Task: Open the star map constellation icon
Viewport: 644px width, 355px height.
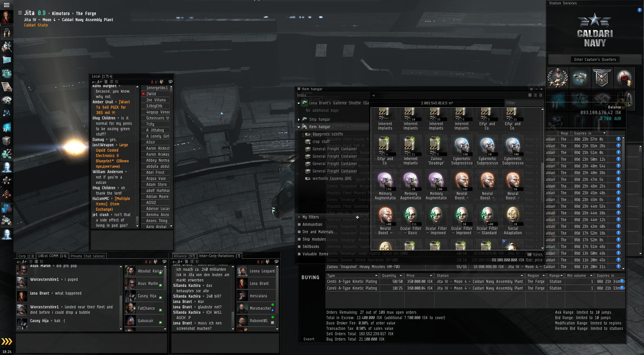Action: pos(6,114)
